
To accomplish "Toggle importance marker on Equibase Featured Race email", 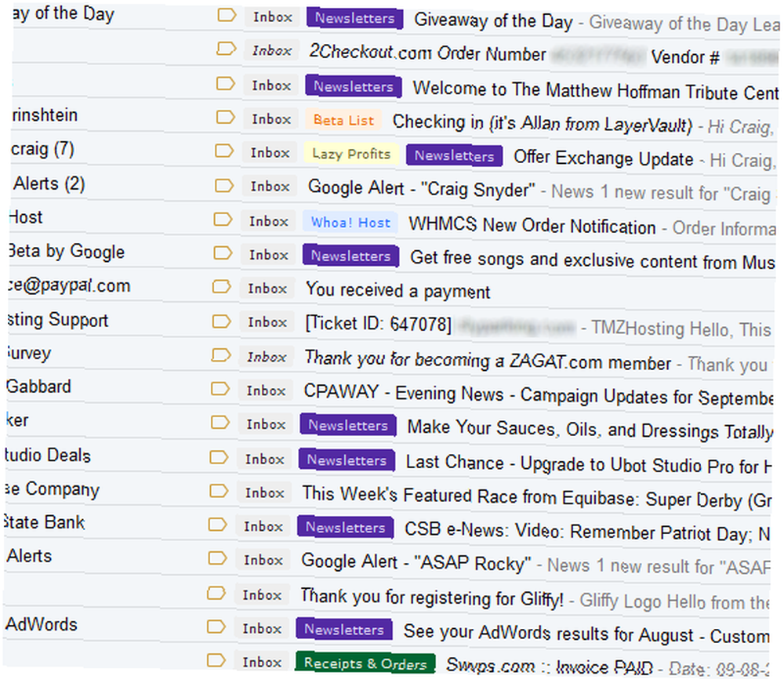I will pyautogui.click(x=219, y=491).
